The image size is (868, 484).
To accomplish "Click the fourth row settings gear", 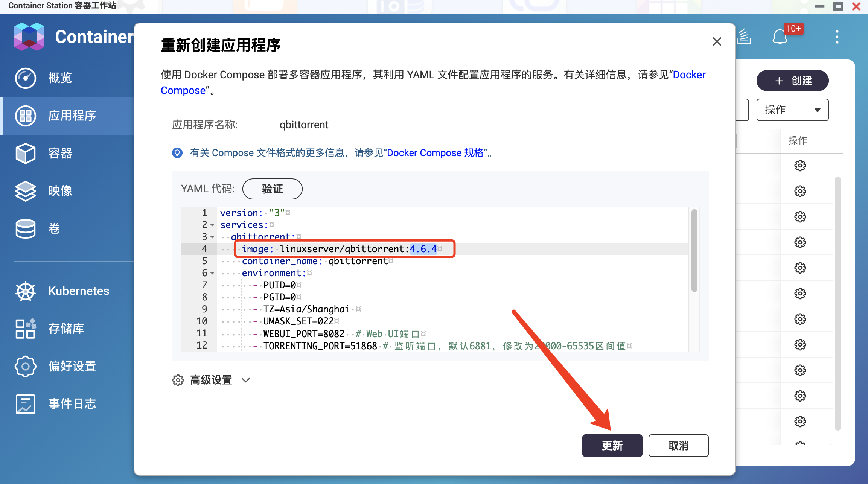I will click(x=800, y=242).
